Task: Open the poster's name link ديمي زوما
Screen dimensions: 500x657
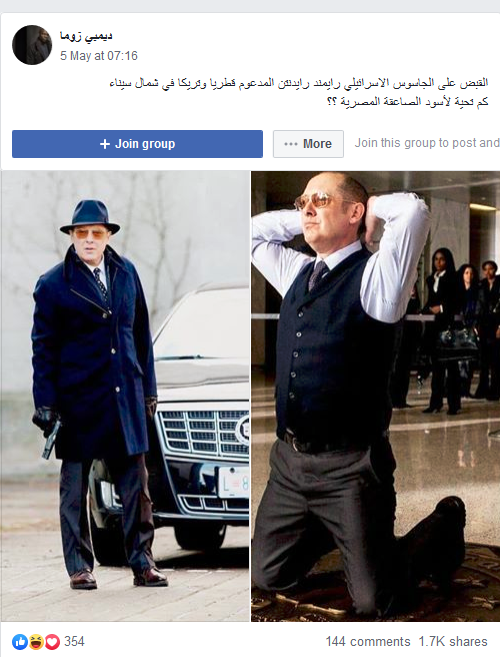Action: [86, 36]
